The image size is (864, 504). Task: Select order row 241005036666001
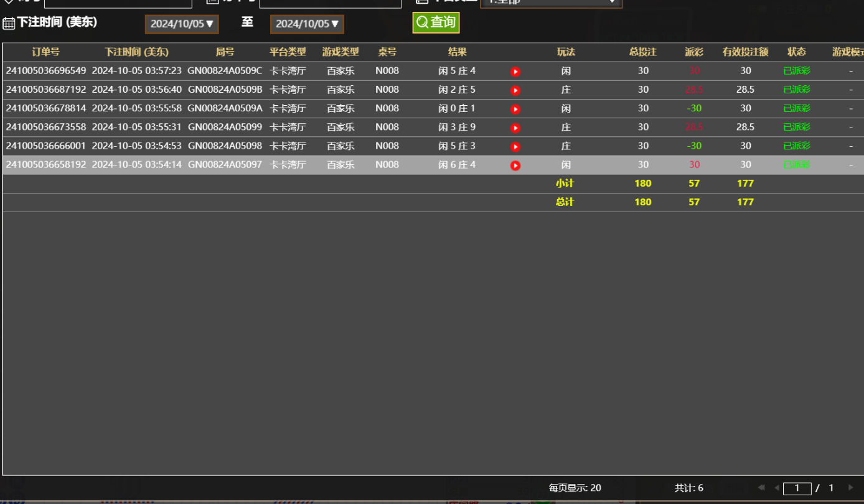tap(46, 146)
